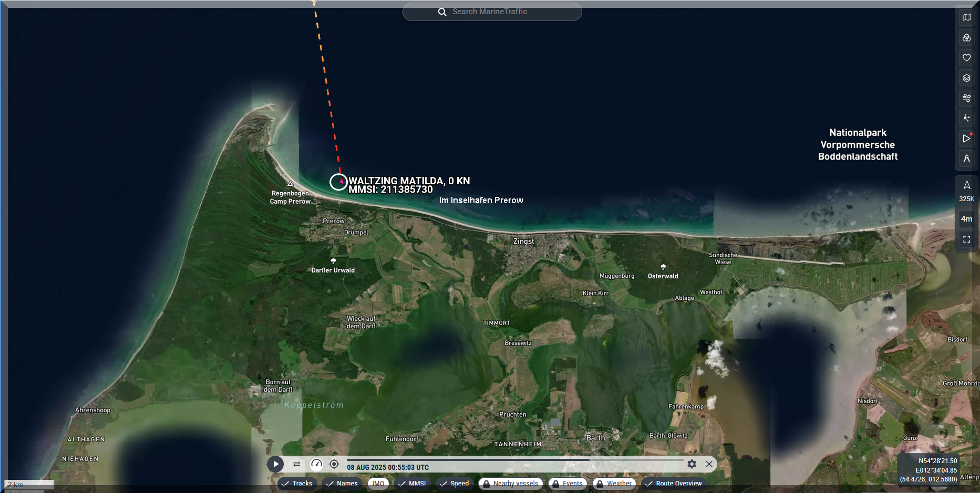This screenshot has width=980, height=493.
Task: Toggle the Route Overview chip
Action: tap(673, 484)
